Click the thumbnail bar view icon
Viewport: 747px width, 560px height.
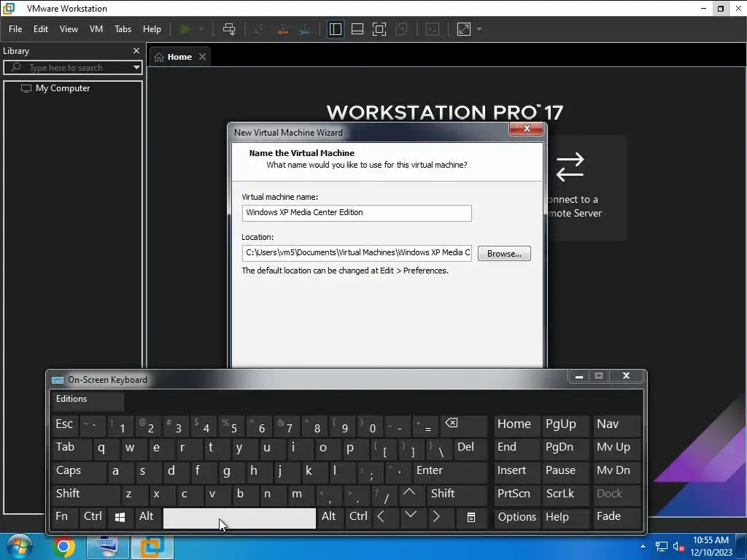click(x=357, y=29)
